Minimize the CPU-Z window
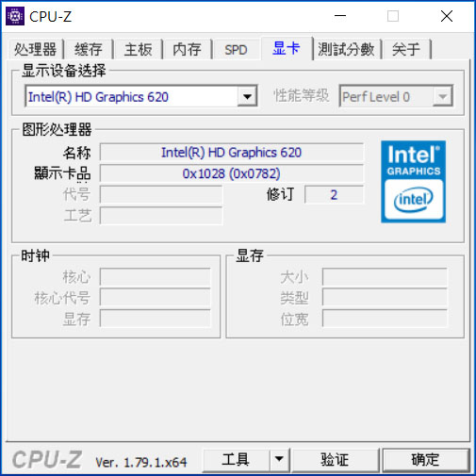The image size is (476, 476). [340, 16]
